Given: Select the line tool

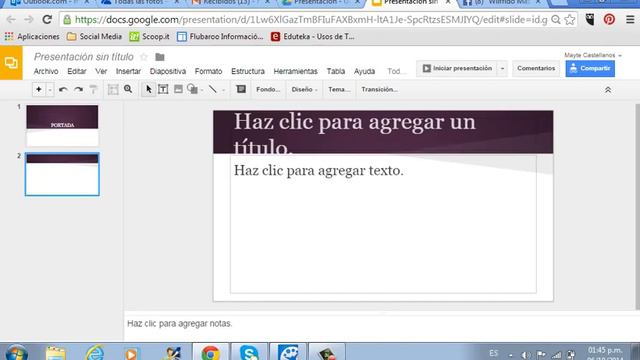Looking at the screenshot, I should click(213, 89).
